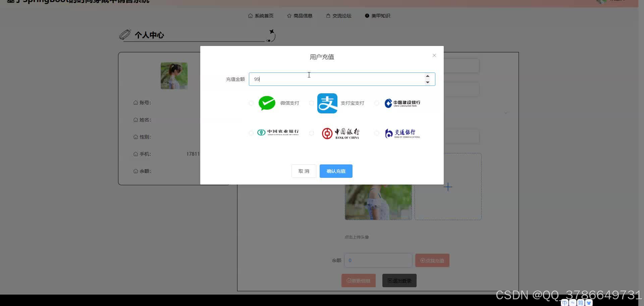The height and width of the screenshot is (306, 644).
Task: Click the 微信支付 label
Action: click(289, 103)
